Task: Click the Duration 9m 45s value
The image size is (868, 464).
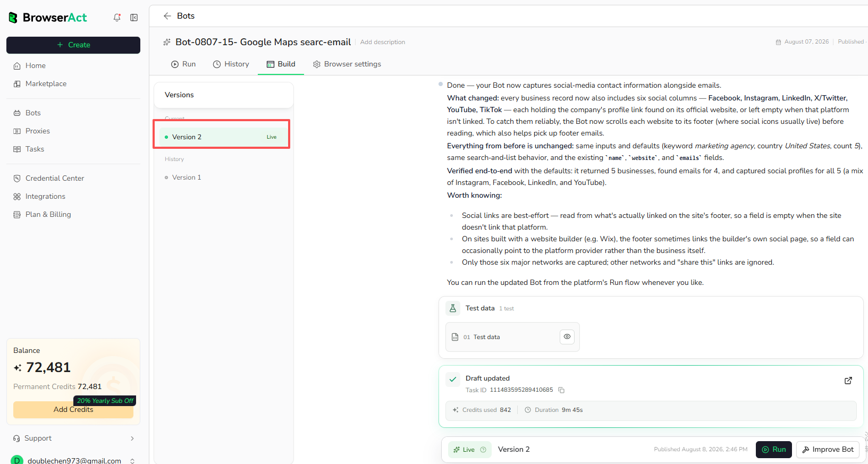Action: click(x=572, y=410)
